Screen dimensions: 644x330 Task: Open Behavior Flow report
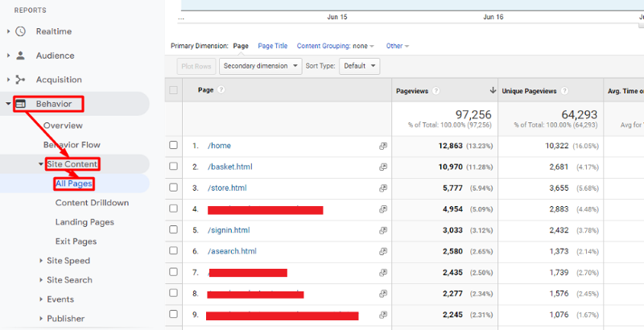(72, 145)
